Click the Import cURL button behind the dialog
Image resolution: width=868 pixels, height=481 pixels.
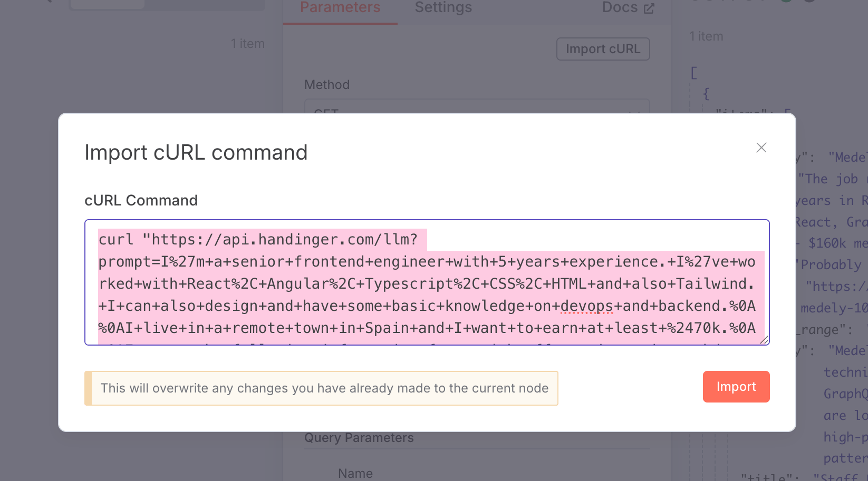(x=603, y=48)
